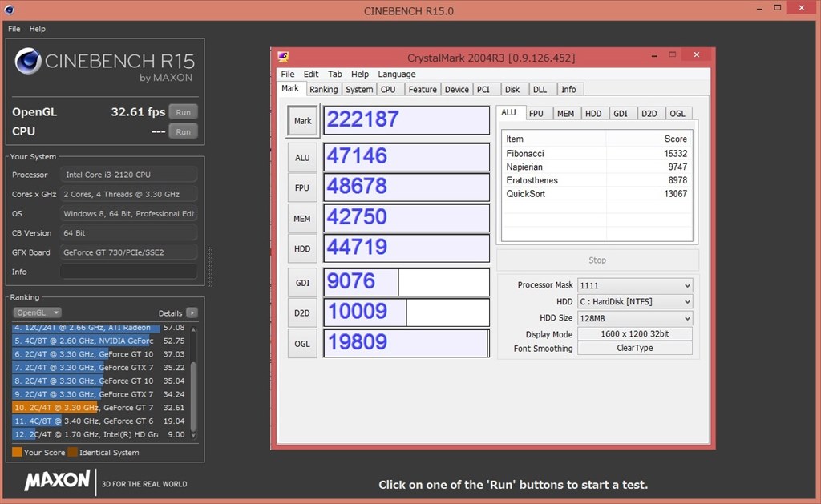This screenshot has height=504, width=821.
Task: Click the Score column header
Action: (649, 139)
